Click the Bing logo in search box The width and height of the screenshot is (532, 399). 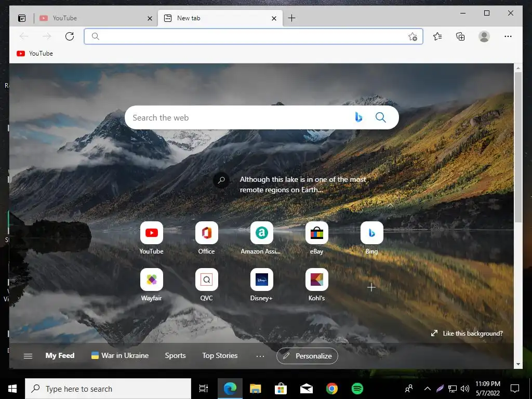(x=358, y=117)
